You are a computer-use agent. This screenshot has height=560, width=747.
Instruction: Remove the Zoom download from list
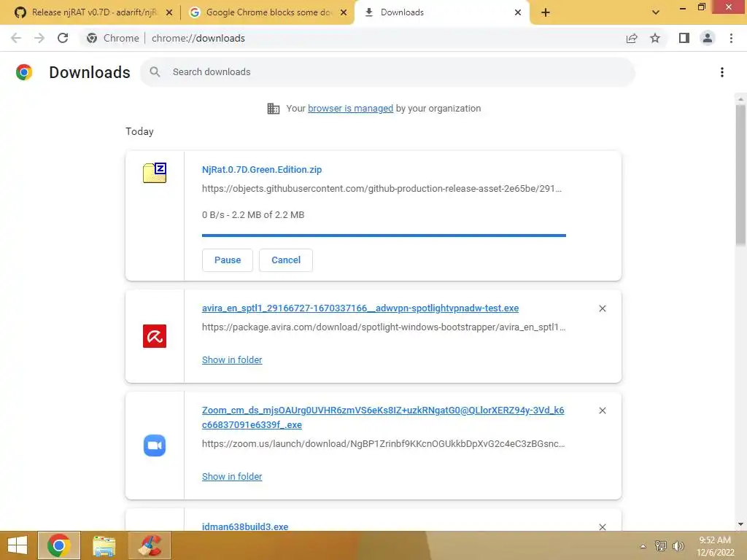pyautogui.click(x=602, y=411)
